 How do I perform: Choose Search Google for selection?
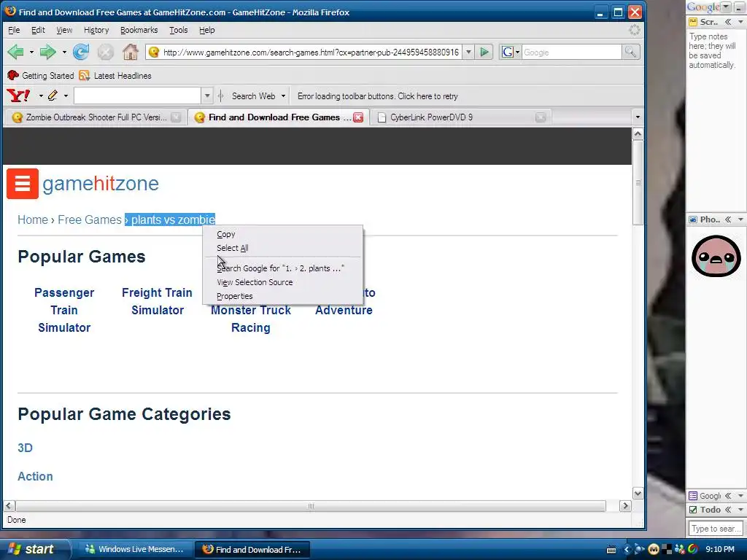tap(282, 268)
